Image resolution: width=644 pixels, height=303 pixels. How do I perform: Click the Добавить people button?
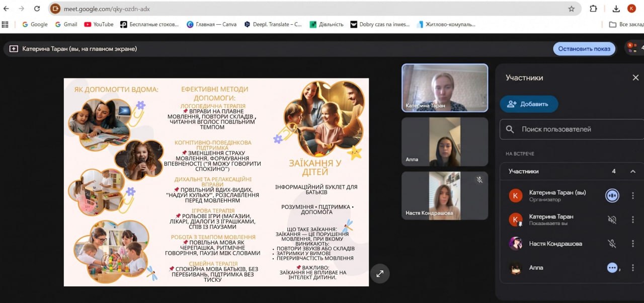(529, 104)
